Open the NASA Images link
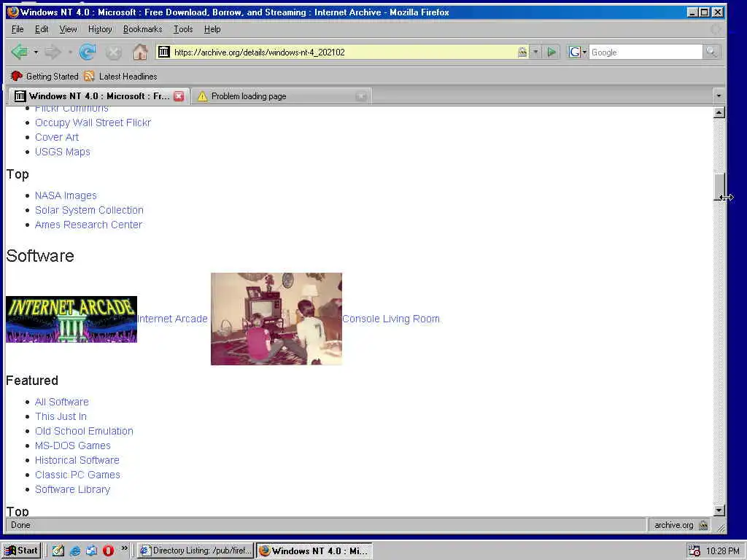 click(66, 195)
